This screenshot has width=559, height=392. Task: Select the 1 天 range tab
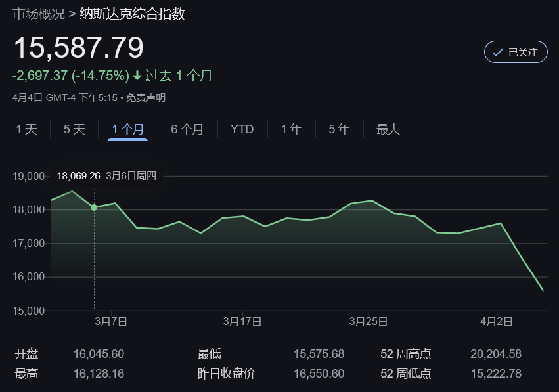(x=27, y=129)
